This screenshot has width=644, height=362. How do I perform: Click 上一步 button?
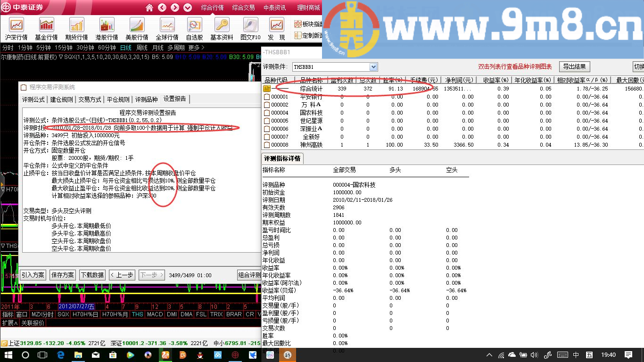pyautogui.click(x=122, y=275)
